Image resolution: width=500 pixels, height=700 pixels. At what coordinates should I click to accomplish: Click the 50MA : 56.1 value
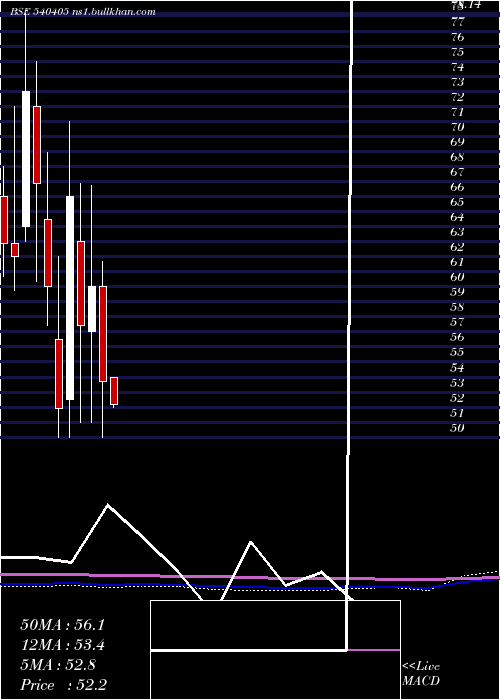point(62,625)
